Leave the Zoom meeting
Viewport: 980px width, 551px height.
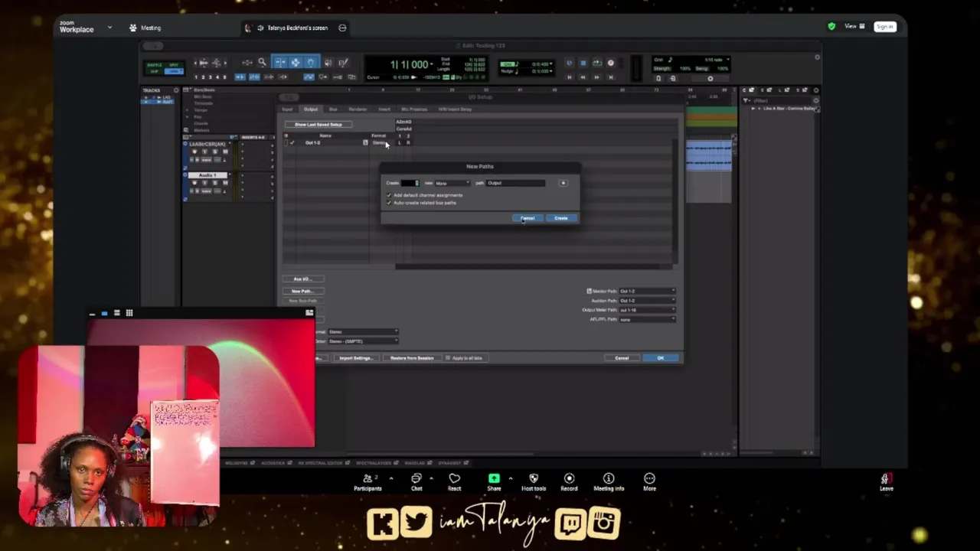[x=886, y=482]
